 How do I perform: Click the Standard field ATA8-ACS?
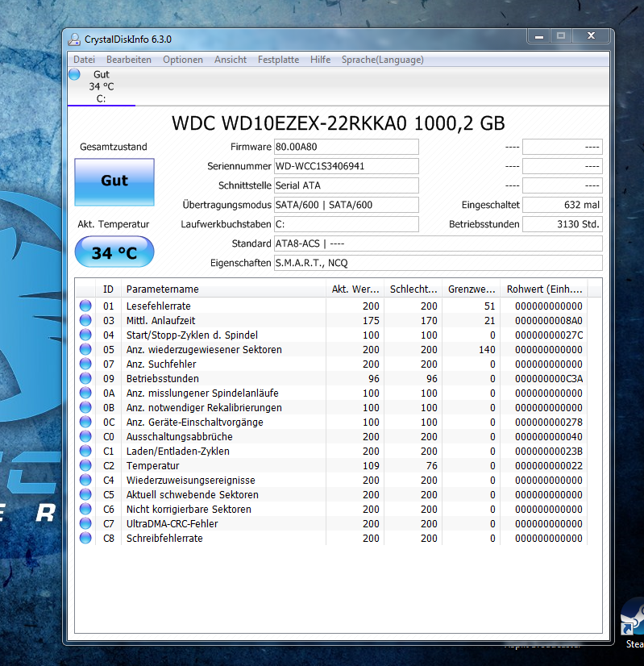(438, 244)
